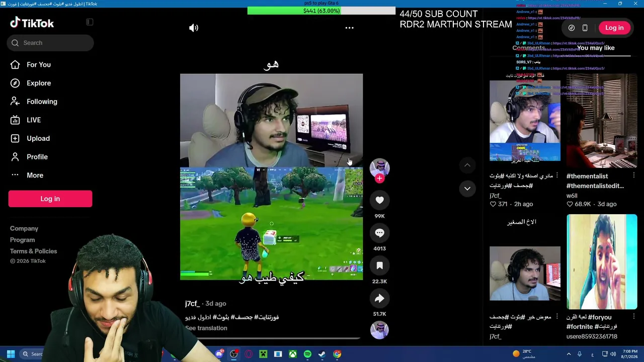Open Spotify from the taskbar
The width and height of the screenshot is (644, 362).
[307, 354]
